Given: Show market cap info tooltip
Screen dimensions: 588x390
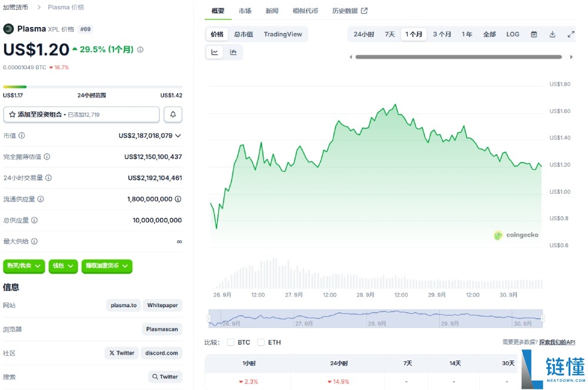Looking at the screenshot, I should click(x=22, y=135).
